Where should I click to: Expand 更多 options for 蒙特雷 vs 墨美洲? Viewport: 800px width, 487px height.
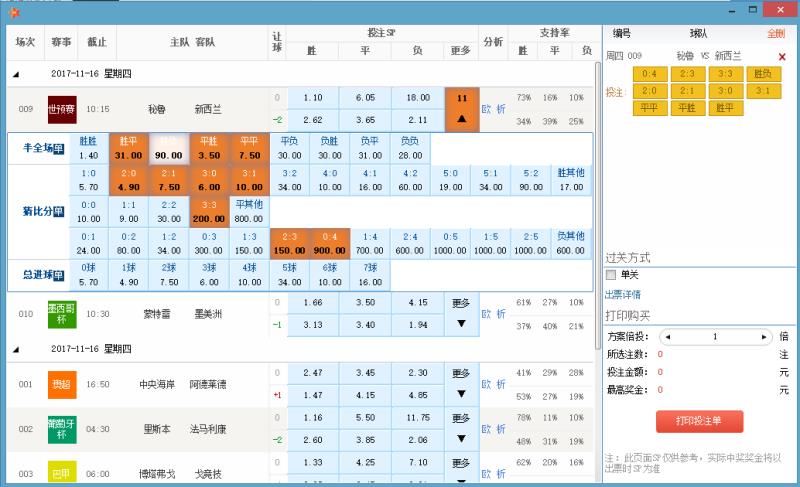pos(461,314)
